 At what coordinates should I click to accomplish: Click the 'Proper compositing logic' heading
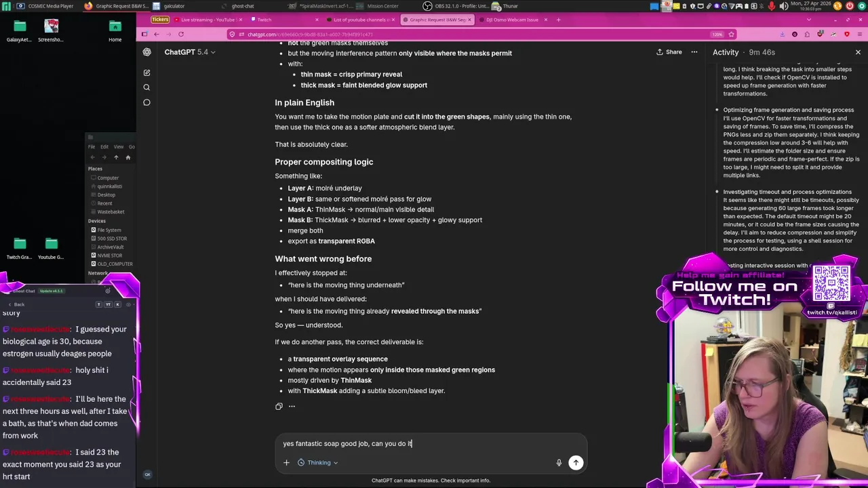(x=323, y=162)
